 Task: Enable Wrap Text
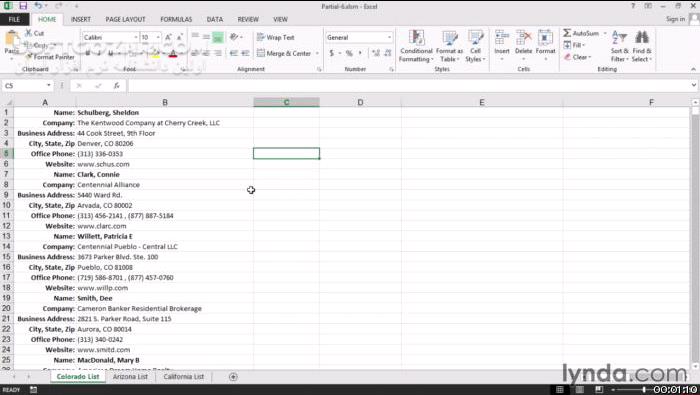pos(275,37)
